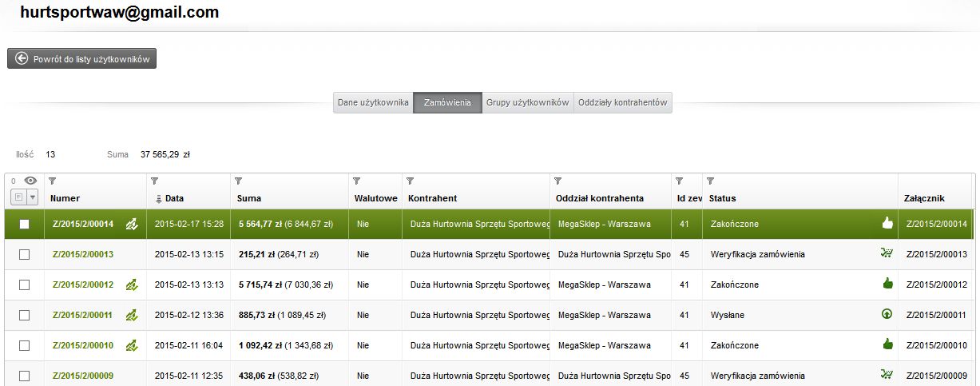Toggle the eye visibility icon in table header
Screen dimensions: 980x386
pyautogui.click(x=31, y=181)
